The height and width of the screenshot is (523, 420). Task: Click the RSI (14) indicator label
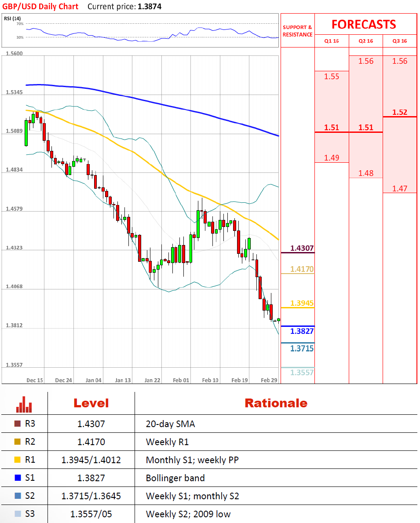12,18
